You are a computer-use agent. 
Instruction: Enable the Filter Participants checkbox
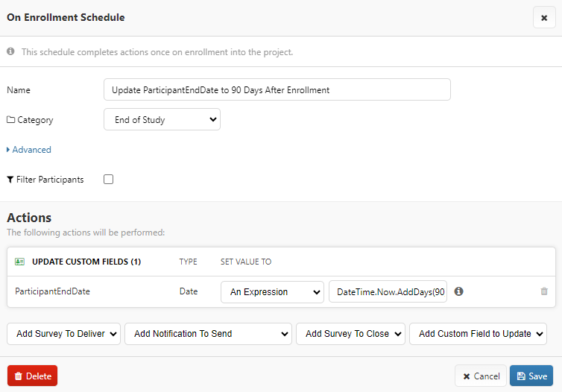pos(109,180)
